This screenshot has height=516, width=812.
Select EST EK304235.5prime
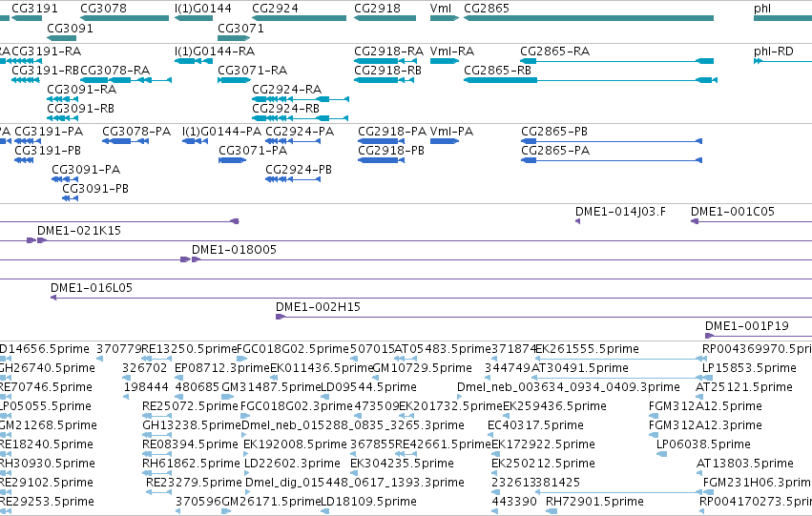(x=355, y=474)
